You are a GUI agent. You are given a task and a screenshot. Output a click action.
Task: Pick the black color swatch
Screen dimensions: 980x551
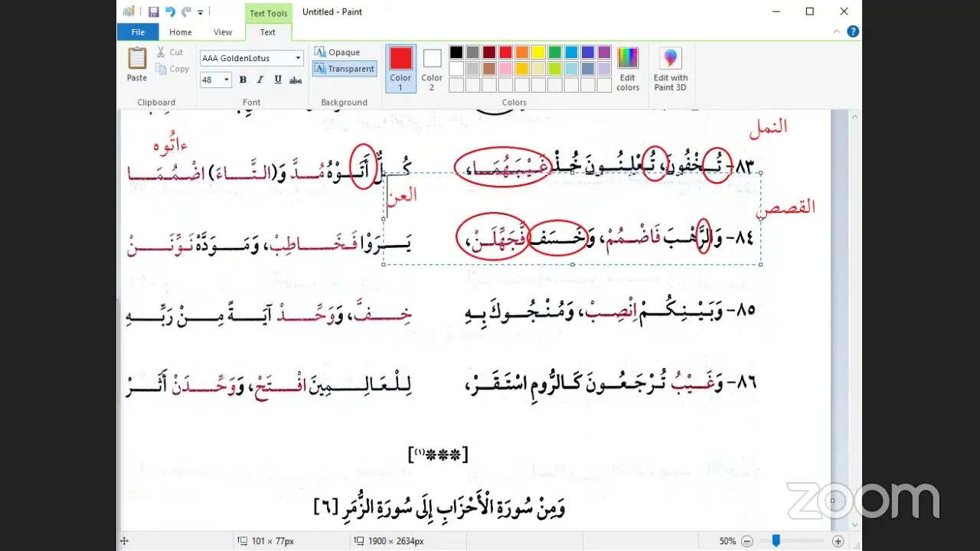pyautogui.click(x=456, y=53)
